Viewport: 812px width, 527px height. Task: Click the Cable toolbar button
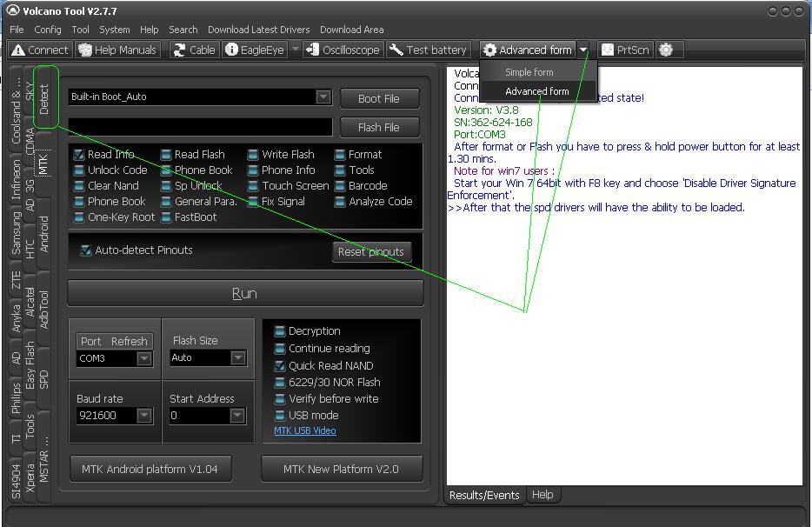[194, 50]
